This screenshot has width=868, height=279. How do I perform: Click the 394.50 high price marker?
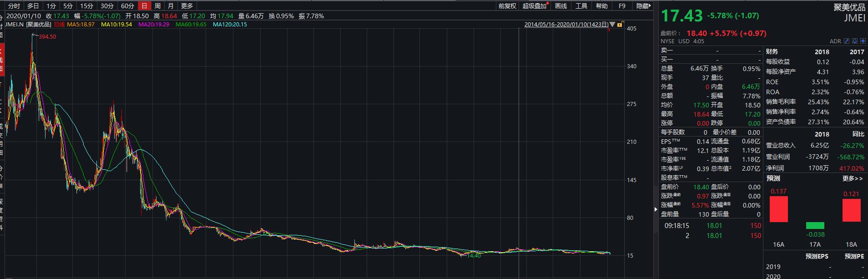click(x=47, y=36)
